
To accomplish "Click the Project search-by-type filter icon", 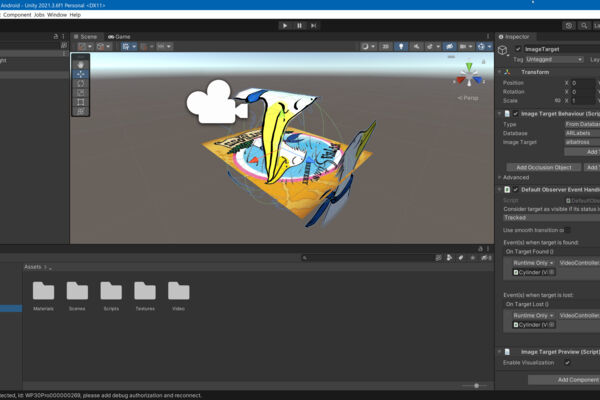I will coord(449,258).
